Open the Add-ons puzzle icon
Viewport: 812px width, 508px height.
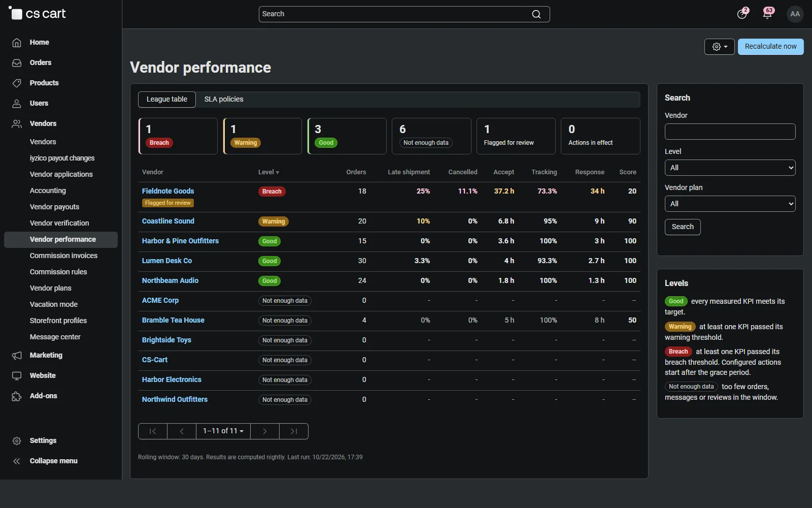(17, 396)
